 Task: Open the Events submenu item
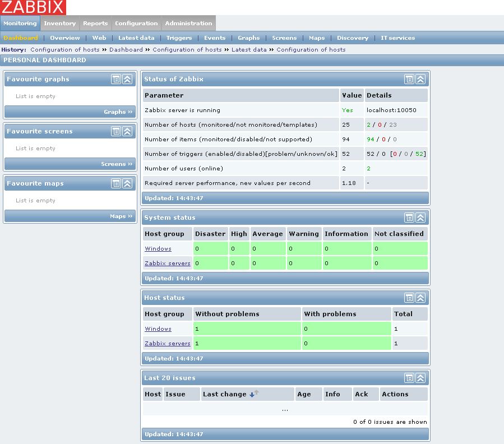215,38
